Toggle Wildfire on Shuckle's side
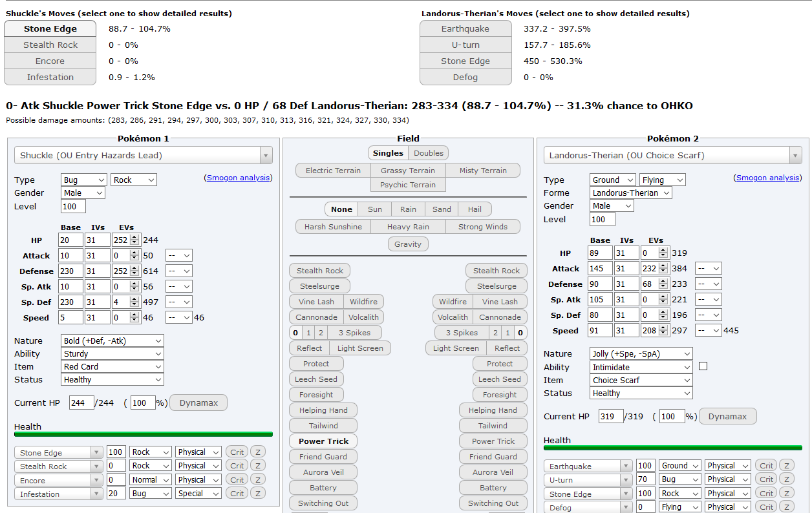The width and height of the screenshot is (812, 513). (363, 302)
